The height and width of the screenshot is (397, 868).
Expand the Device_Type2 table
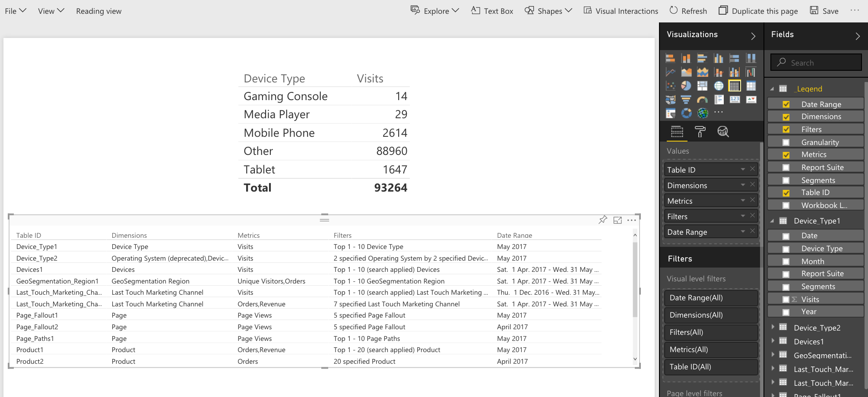click(773, 327)
